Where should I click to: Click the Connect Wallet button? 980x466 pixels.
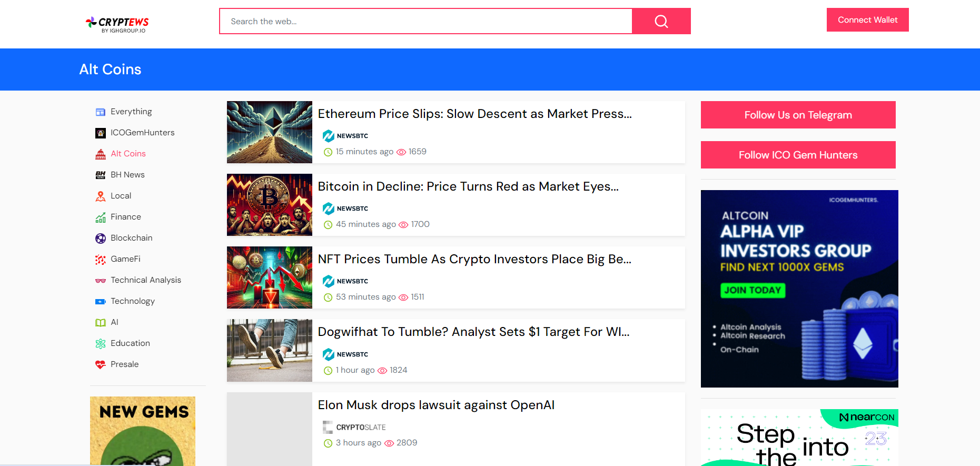(x=867, y=20)
